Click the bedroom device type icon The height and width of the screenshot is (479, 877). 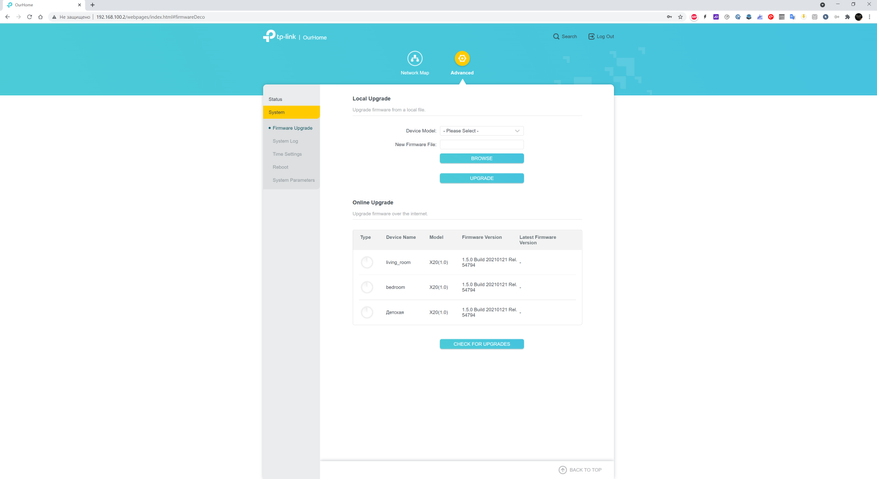pos(367,287)
